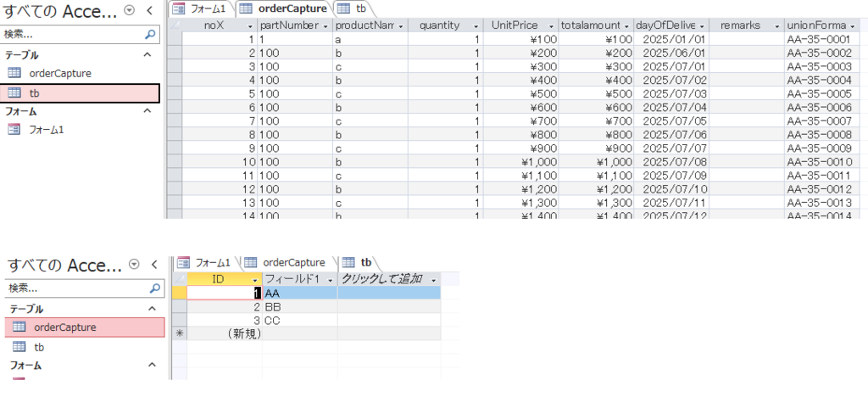
Task: Switch to the inactive orderCapture document tab
Action: pyautogui.click(x=287, y=262)
